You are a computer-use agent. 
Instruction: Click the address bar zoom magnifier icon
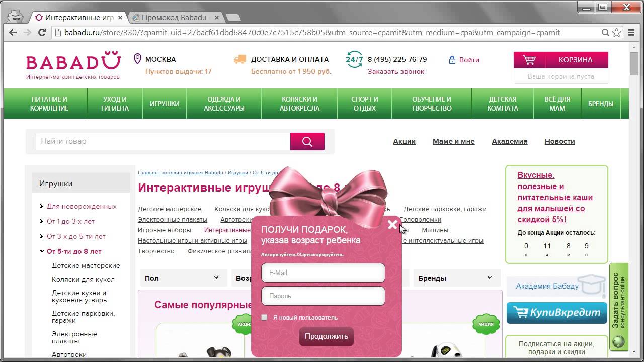[x=606, y=32]
